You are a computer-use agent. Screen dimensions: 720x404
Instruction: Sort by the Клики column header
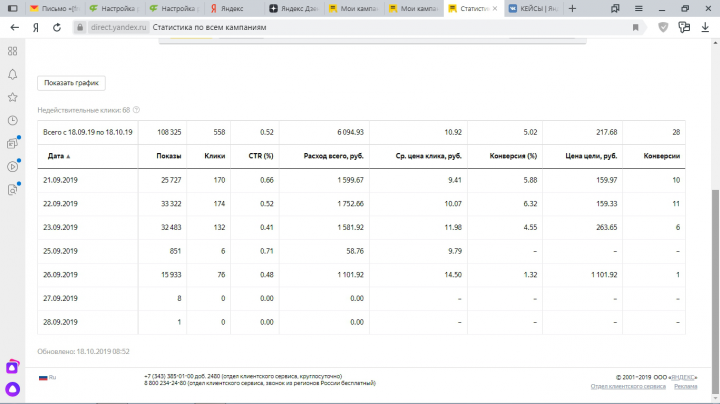(214, 156)
